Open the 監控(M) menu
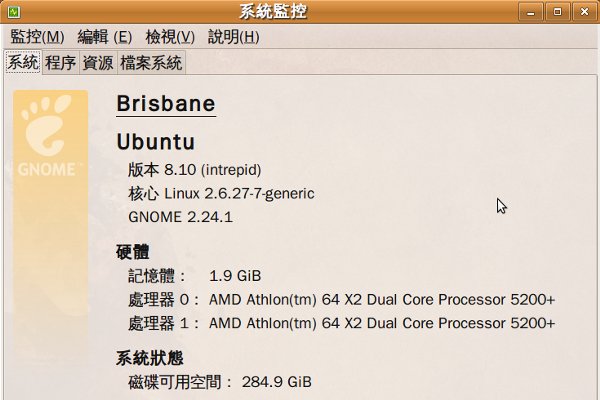This screenshot has height=400, width=600. tap(37, 37)
